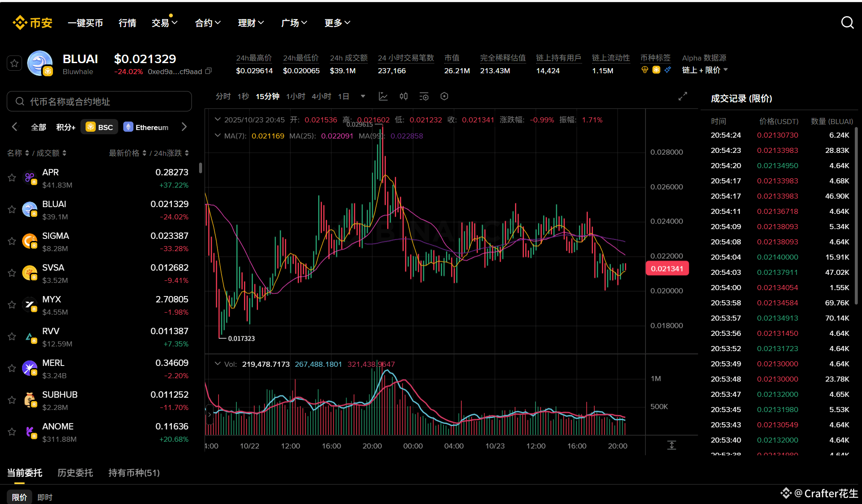Favorite BLUAI using header star
Screen dimensions: 862x504
tap(14, 64)
